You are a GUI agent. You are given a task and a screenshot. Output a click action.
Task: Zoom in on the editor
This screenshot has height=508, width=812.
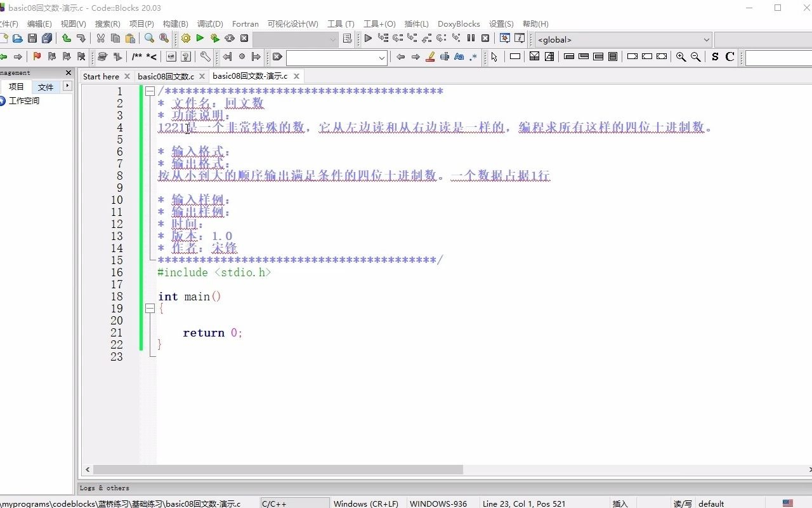point(681,57)
